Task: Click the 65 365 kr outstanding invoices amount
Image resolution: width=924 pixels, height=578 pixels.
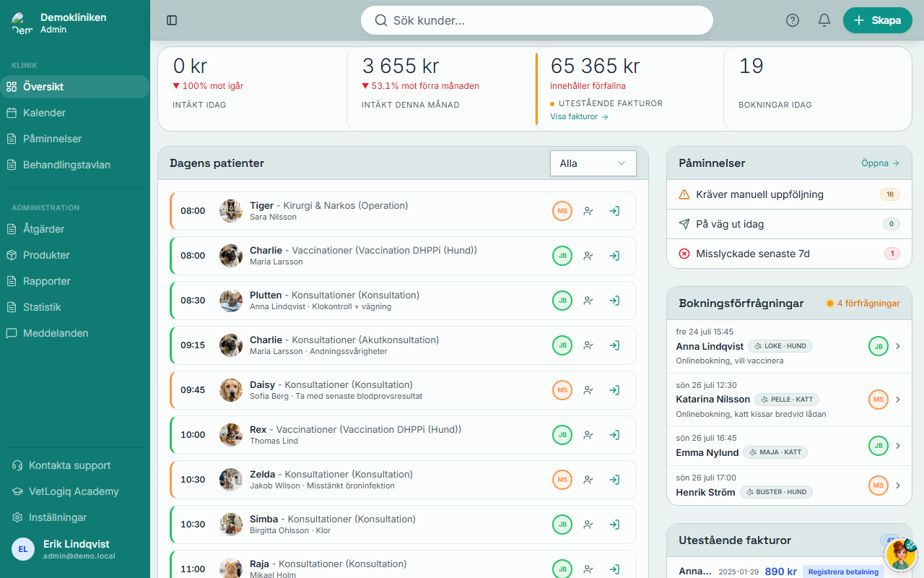Action: [x=596, y=66]
